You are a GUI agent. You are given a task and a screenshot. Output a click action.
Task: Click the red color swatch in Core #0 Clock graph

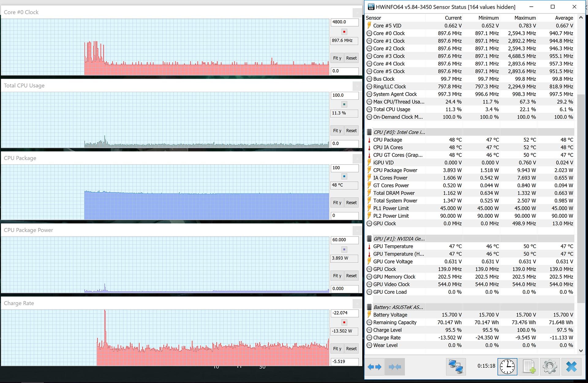point(344,32)
